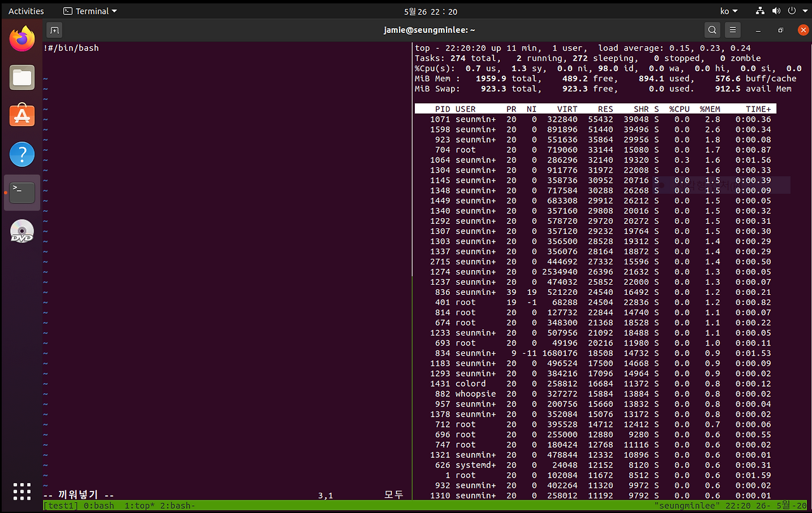The image size is (812, 513).
Task: Select the whoopsie process row
Action: tap(596, 393)
